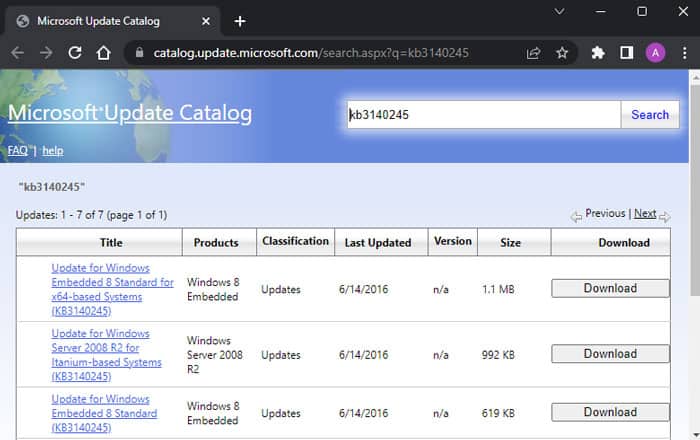Image resolution: width=700 pixels, height=440 pixels.
Task: Focus the kb3140245 search box
Action: click(484, 115)
